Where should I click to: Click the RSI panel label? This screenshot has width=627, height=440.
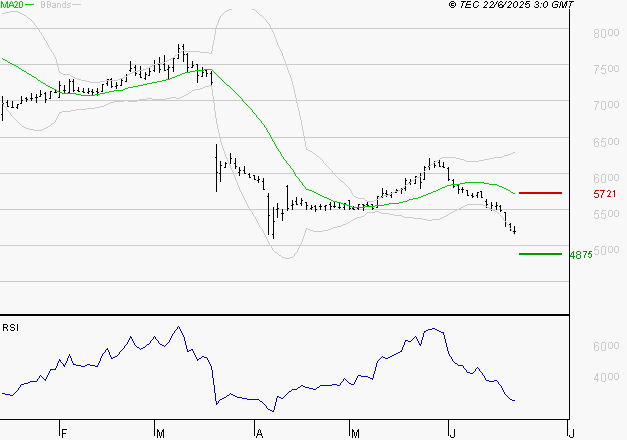(x=10, y=328)
